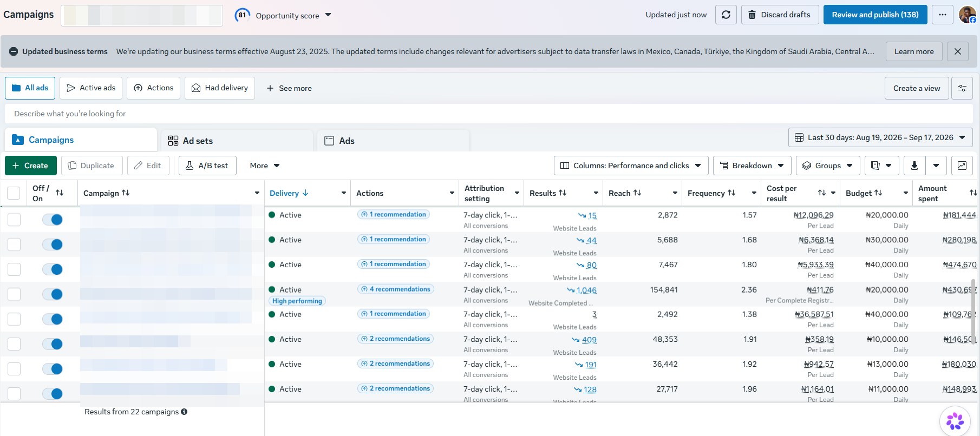Sort by the Results column arrows
The image size is (980, 436).
tap(563, 193)
